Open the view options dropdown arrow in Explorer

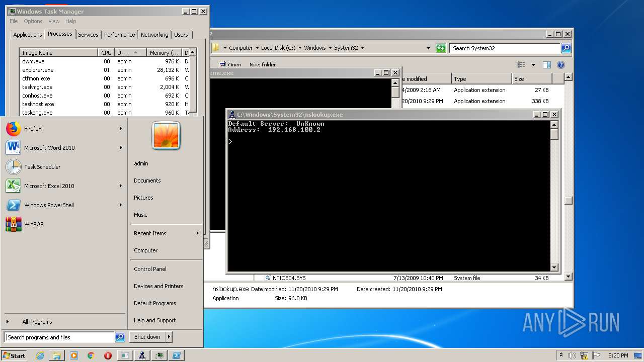[533, 65]
